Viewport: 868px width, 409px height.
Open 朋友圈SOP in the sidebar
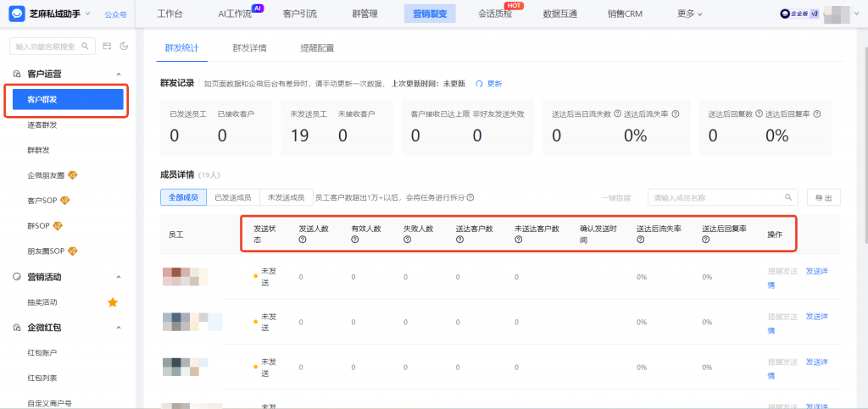coord(46,251)
